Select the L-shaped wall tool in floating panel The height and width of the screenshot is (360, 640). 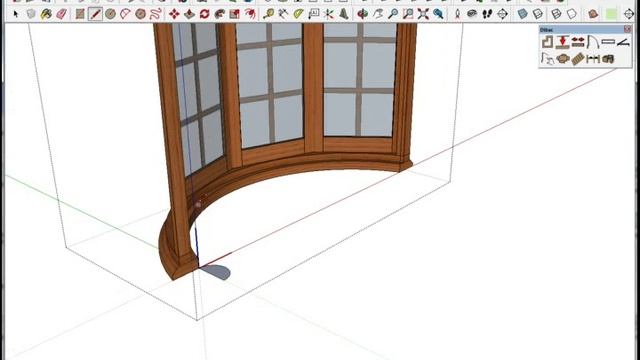(x=547, y=42)
